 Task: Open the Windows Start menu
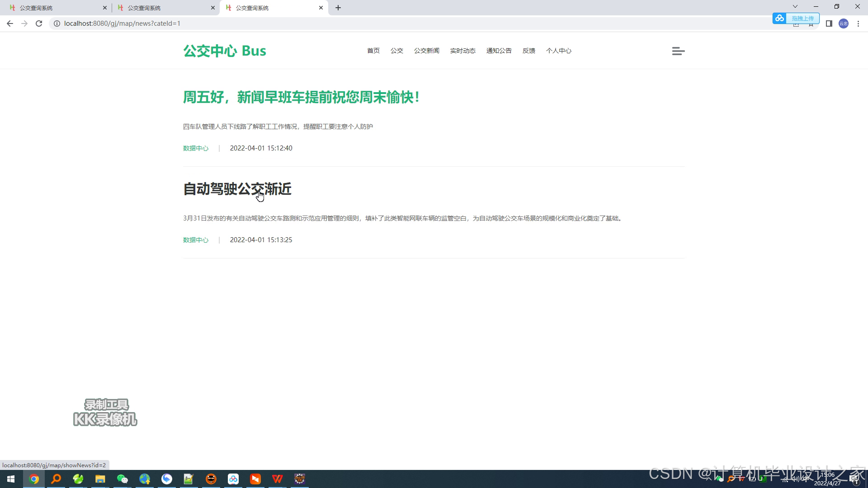pyautogui.click(x=11, y=479)
